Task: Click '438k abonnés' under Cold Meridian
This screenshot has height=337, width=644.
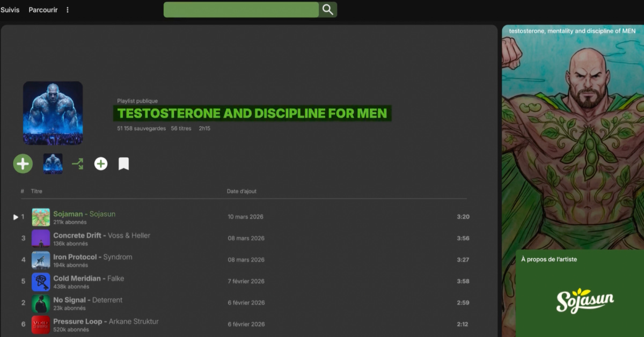Action: tap(70, 287)
